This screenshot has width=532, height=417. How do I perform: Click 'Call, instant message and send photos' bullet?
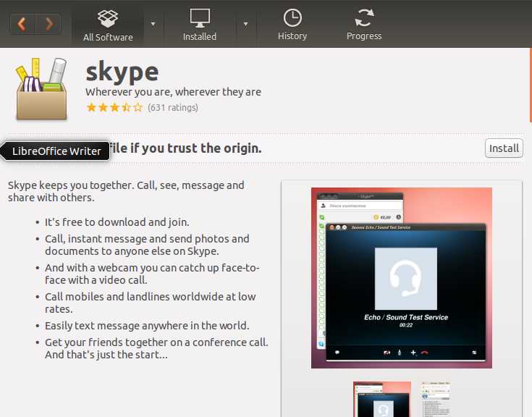pos(147,245)
